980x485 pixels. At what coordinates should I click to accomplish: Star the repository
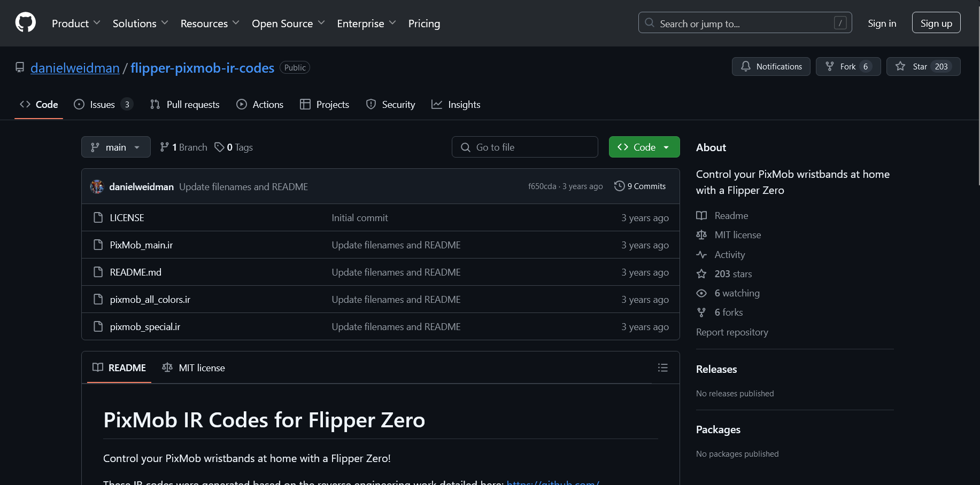[x=922, y=66]
